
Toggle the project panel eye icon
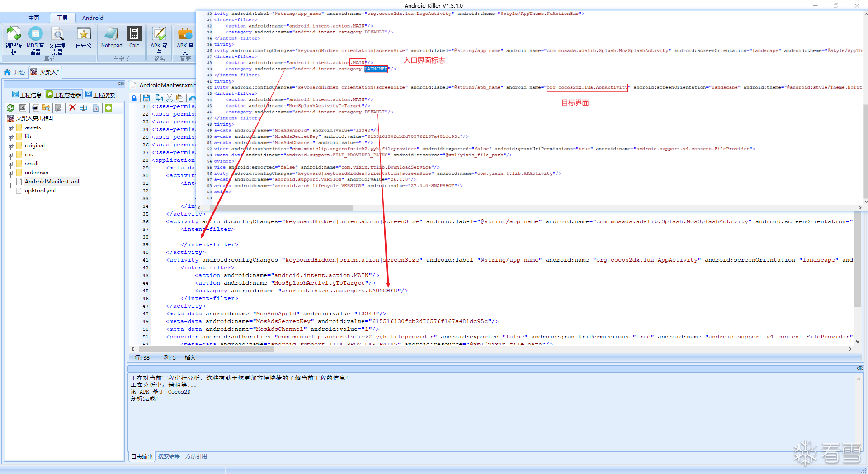tap(121, 84)
